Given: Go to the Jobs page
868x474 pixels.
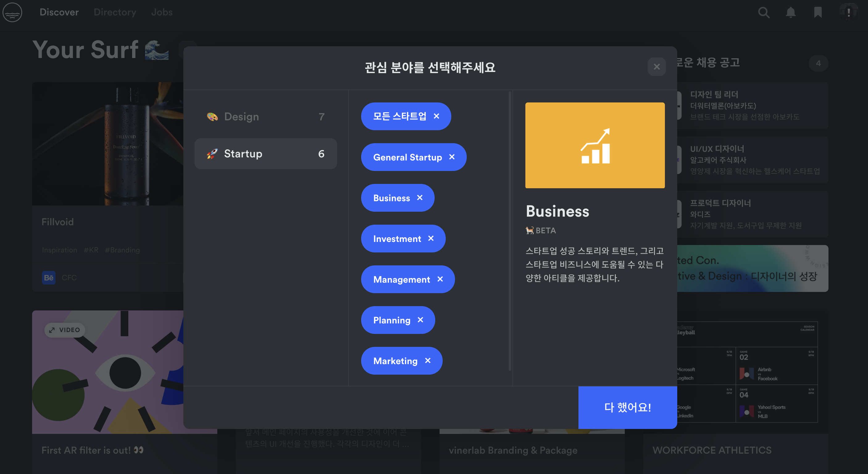Looking at the screenshot, I should coord(162,12).
